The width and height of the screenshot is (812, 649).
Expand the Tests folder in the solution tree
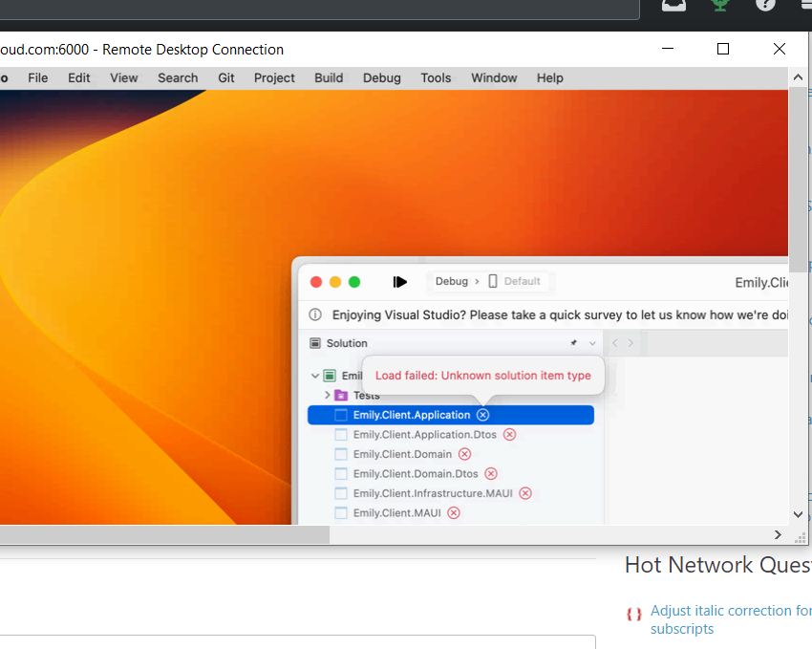330,395
